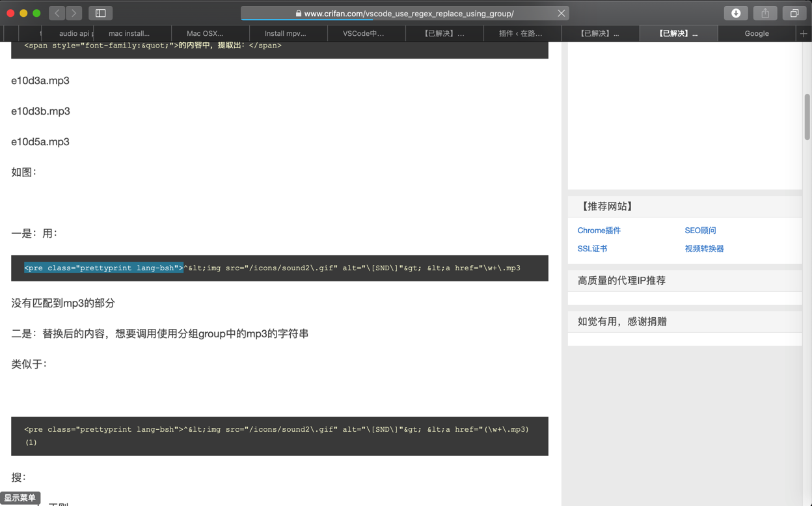Click the www.crifan.com address bar

pyautogui.click(x=405, y=13)
